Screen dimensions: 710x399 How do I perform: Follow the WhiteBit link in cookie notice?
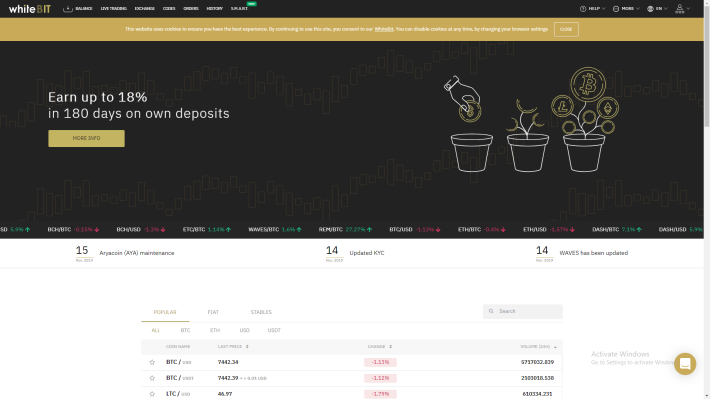[x=384, y=29]
